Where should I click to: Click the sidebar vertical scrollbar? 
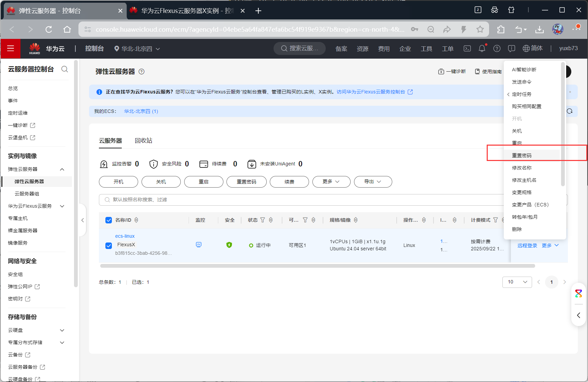[76, 174]
